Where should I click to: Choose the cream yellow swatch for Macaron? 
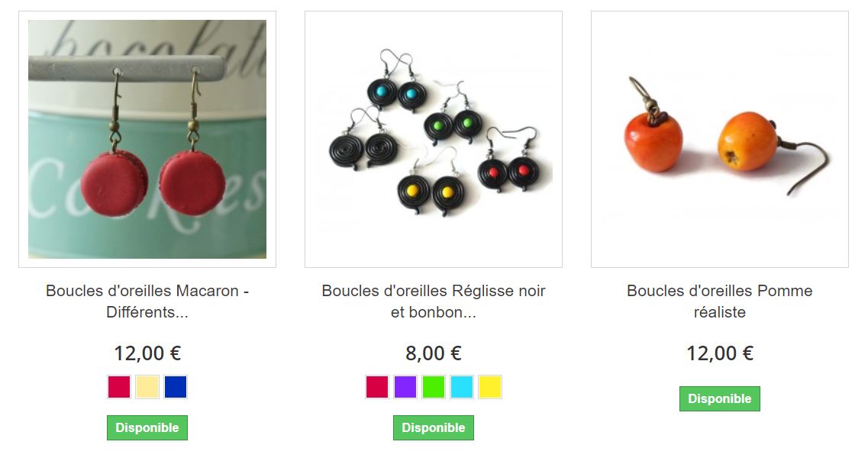(147, 387)
